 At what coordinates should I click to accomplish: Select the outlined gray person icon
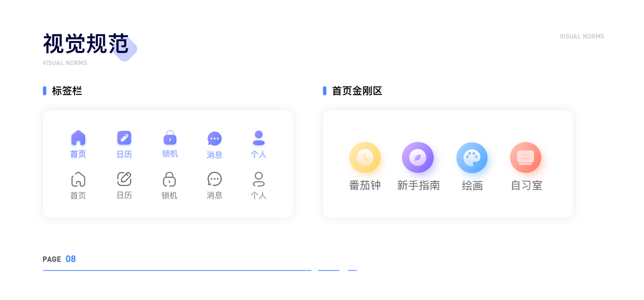click(258, 179)
